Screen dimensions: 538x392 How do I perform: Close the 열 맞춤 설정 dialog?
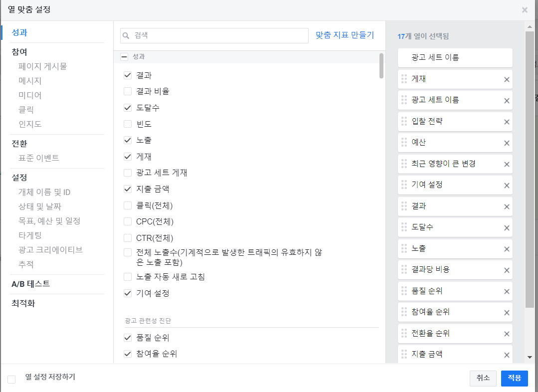click(525, 10)
